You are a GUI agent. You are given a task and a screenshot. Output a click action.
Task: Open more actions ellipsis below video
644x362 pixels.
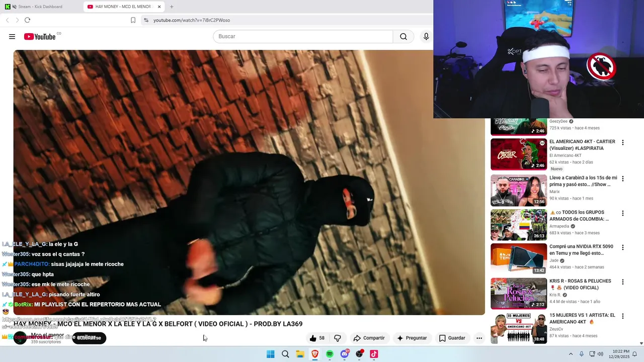(x=479, y=338)
